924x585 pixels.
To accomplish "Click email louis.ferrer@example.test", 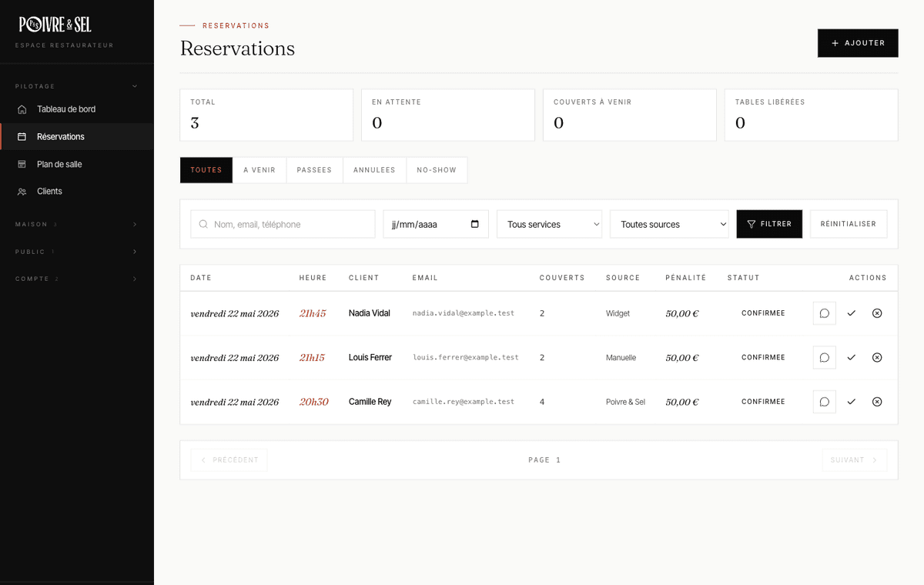I will [x=466, y=358].
